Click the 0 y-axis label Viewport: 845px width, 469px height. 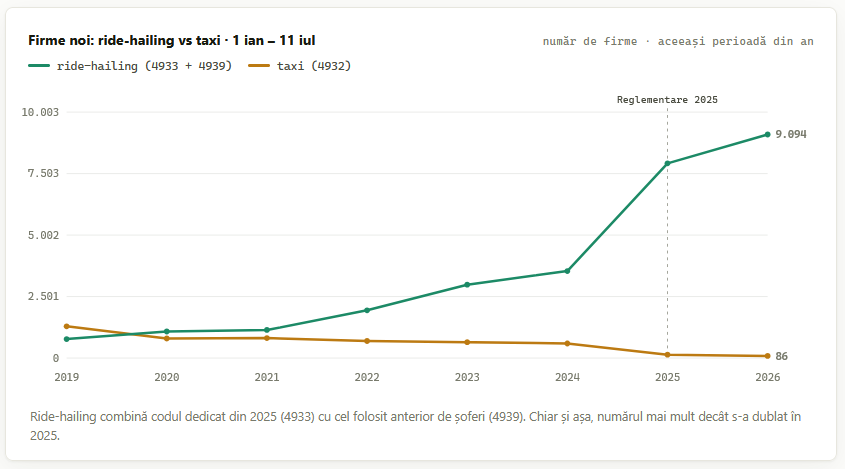56,358
